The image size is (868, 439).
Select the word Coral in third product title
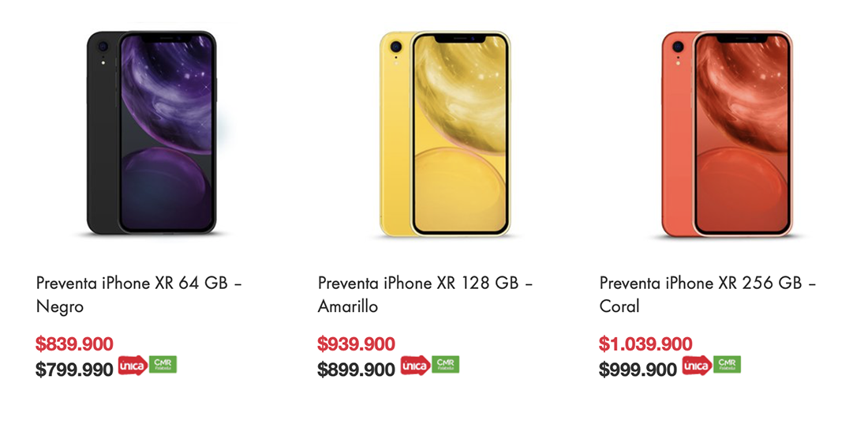[x=619, y=306]
